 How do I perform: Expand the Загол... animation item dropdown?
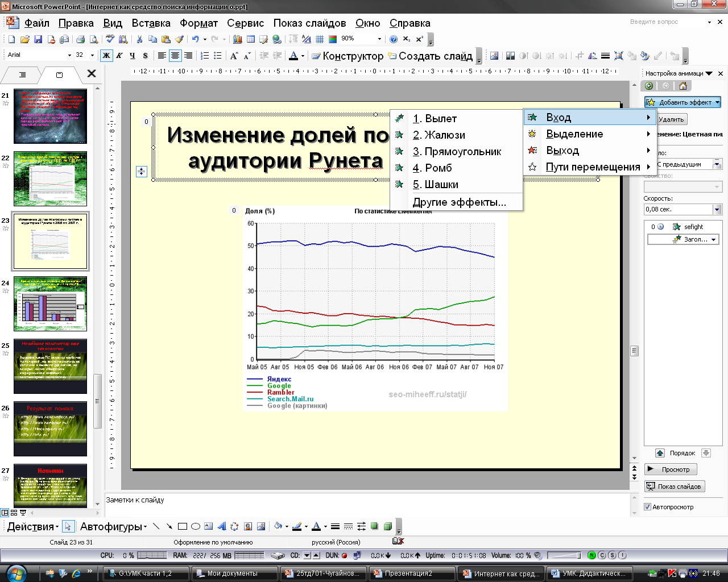[713, 240]
